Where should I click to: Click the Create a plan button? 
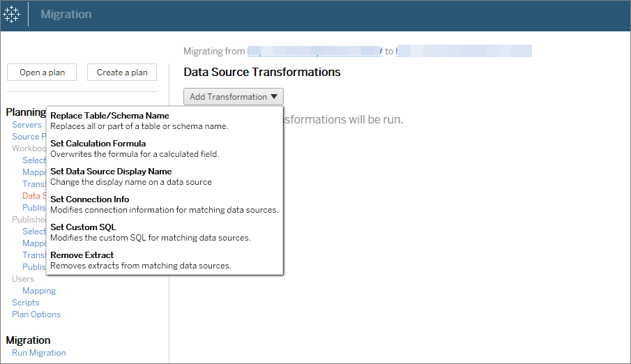pyautogui.click(x=122, y=73)
